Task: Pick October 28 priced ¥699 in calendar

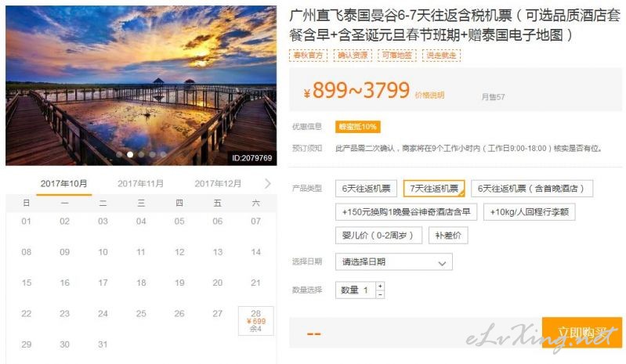Action: coord(256,320)
